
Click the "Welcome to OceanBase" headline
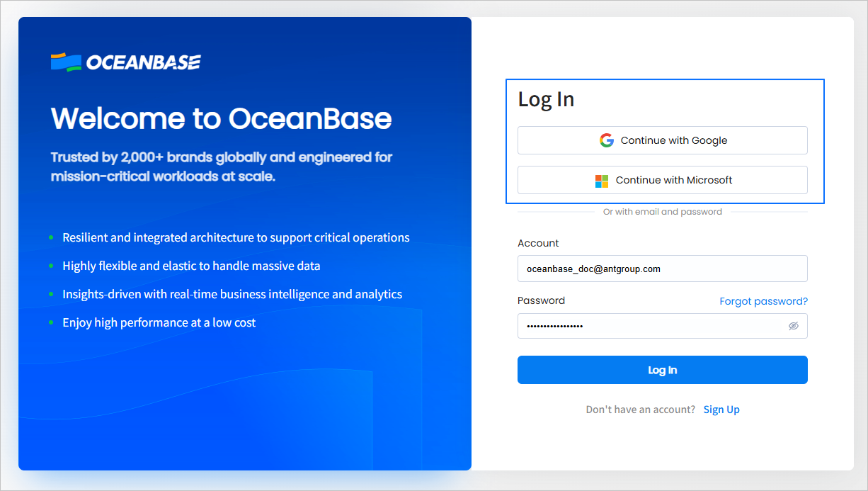[x=221, y=118]
